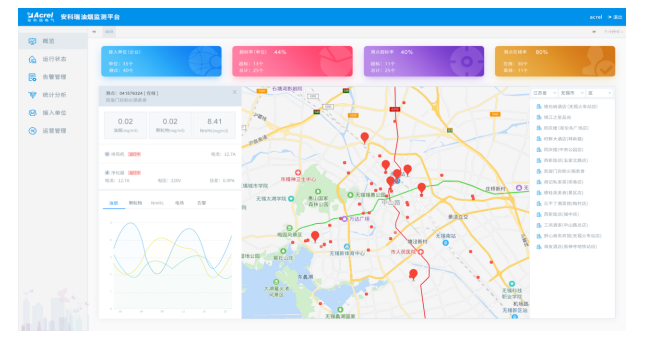667x362 pixels.
Task: Select 西新饭店(城中店) in the unit list
Action: point(561,214)
